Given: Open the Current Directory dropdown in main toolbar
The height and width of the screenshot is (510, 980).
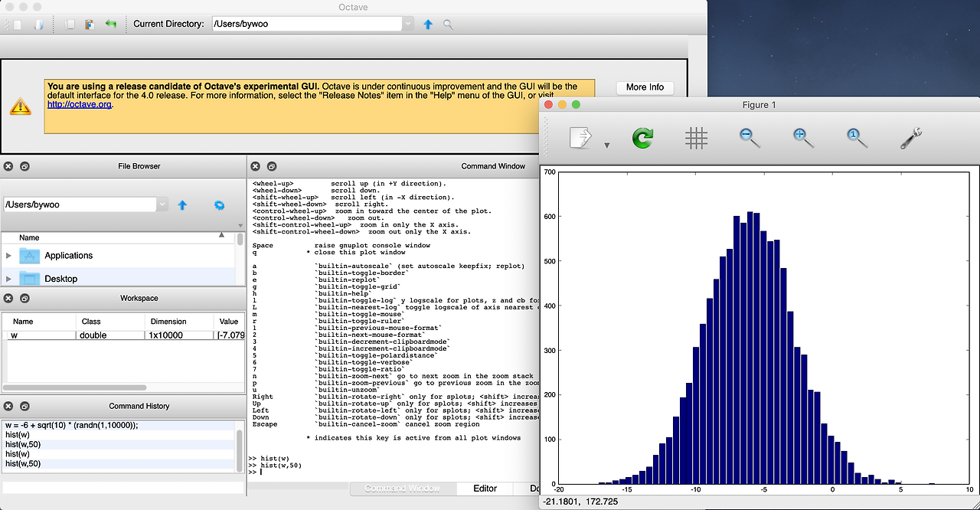Looking at the screenshot, I should [x=408, y=25].
